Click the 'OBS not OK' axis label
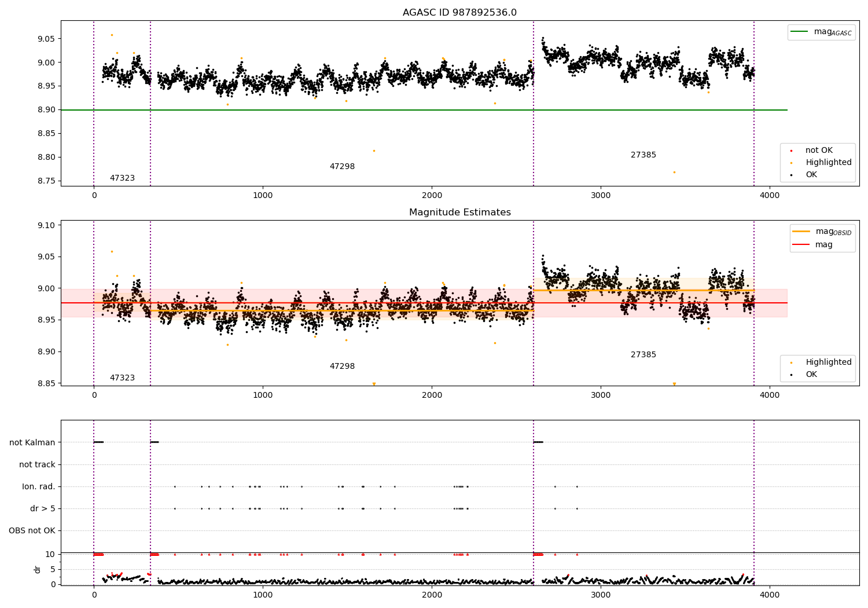This screenshot has height=608, width=868. (x=32, y=530)
